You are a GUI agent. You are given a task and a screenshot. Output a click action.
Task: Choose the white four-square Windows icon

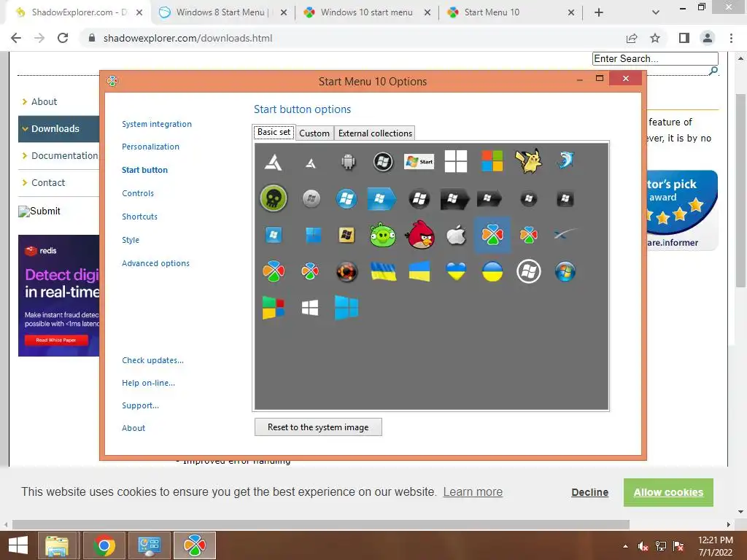(455, 161)
